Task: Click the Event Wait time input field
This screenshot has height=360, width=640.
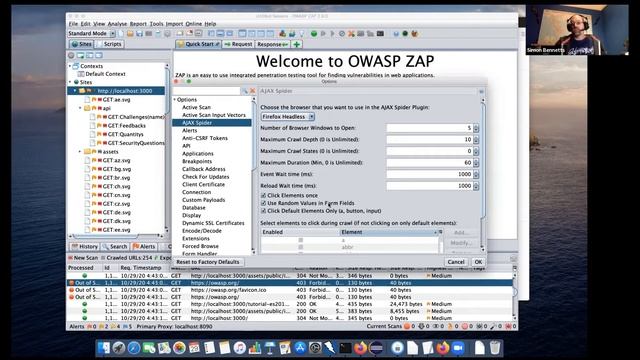Action: click(429, 174)
